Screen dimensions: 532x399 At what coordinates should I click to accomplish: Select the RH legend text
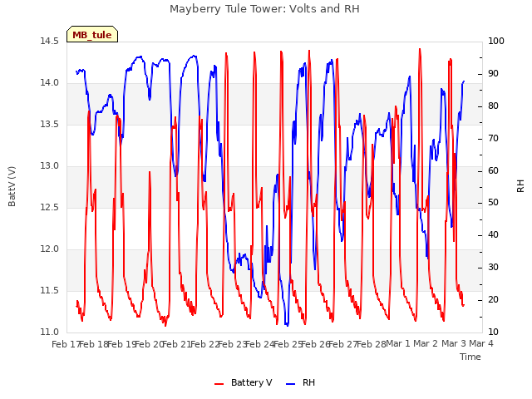coord(308,382)
